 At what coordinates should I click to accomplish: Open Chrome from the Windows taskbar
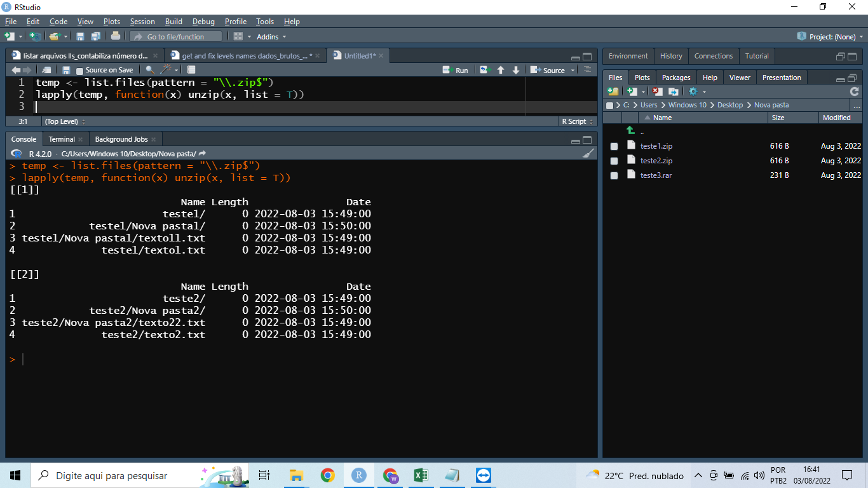point(327,475)
